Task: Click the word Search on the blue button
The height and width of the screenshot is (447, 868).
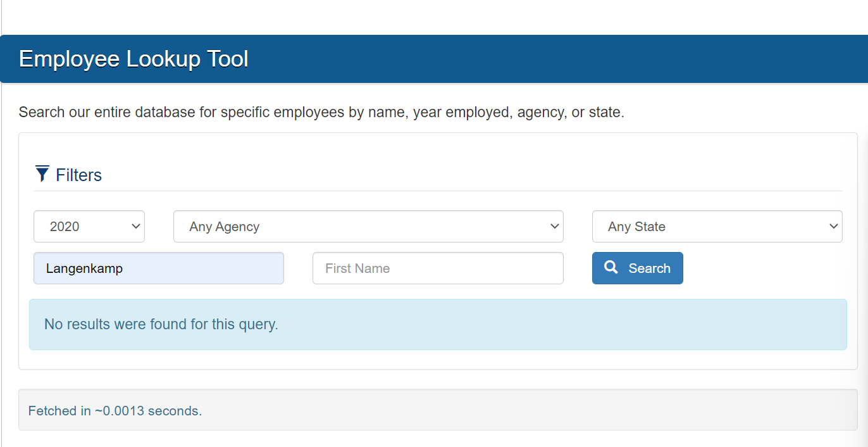Action: pos(650,268)
